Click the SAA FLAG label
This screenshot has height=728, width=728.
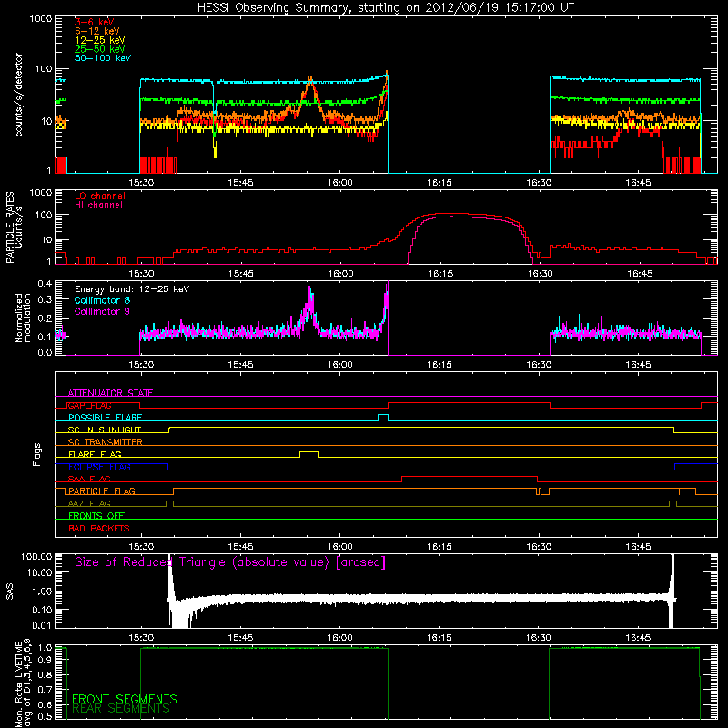coord(89,479)
